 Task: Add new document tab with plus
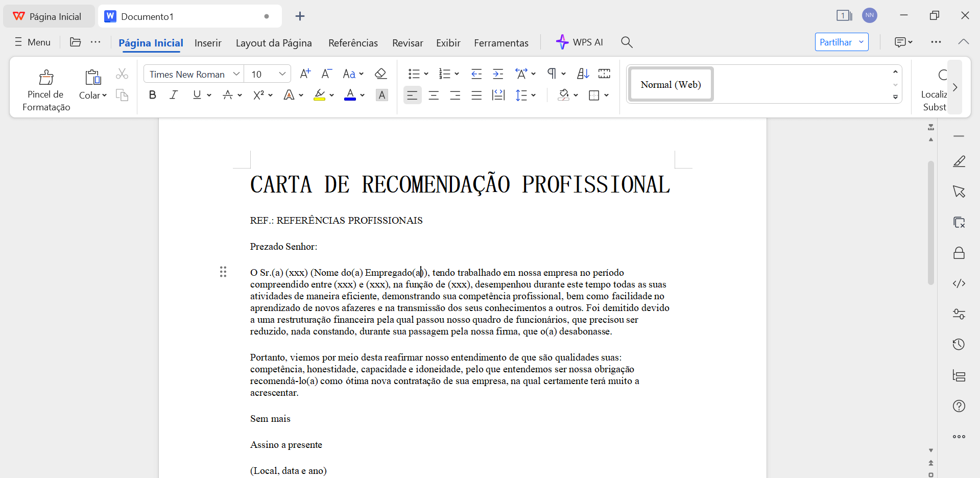point(300,16)
